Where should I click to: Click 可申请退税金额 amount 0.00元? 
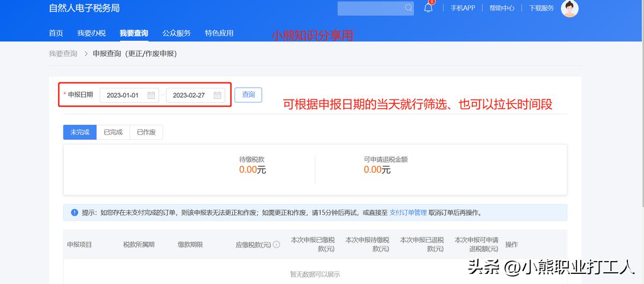pyautogui.click(x=377, y=170)
